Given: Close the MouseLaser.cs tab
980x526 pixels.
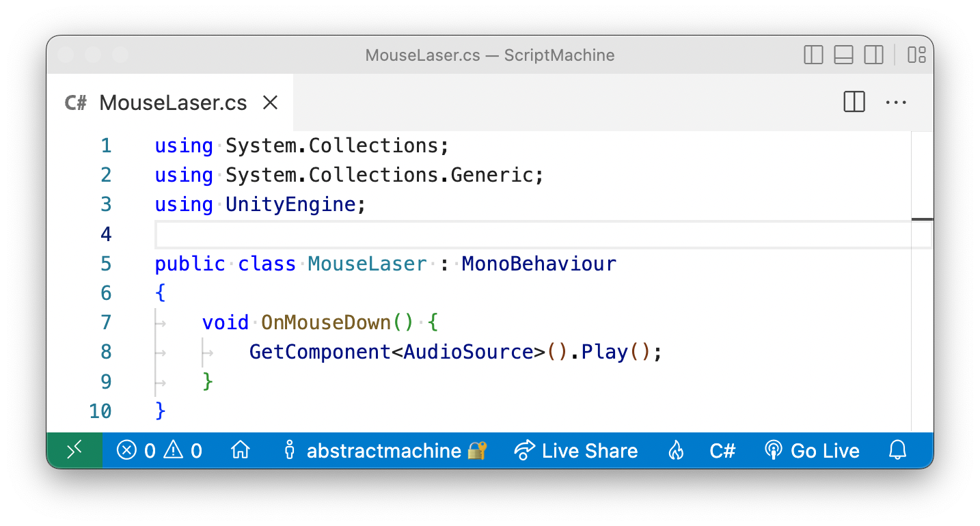Looking at the screenshot, I should pos(270,102).
